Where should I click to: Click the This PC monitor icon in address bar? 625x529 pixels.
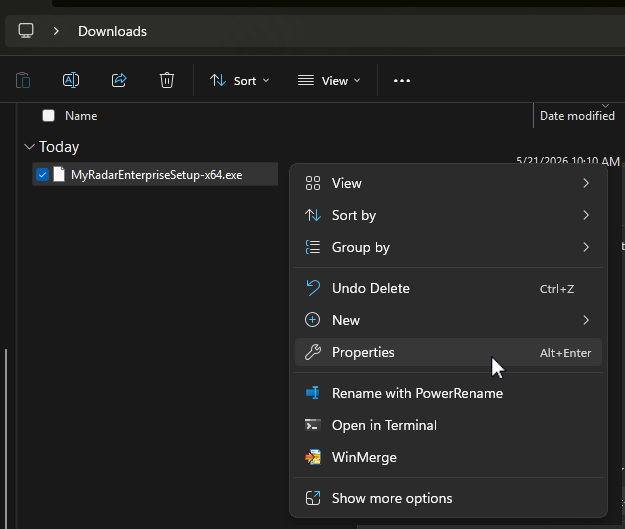click(x=26, y=31)
